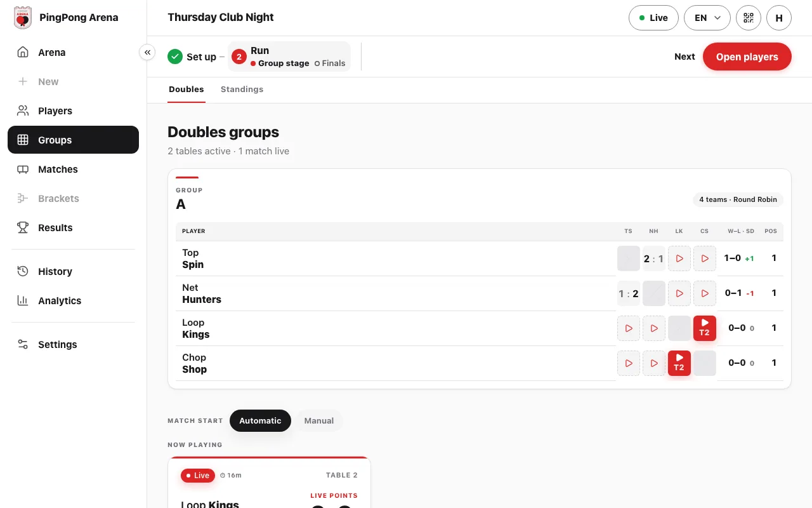Start Chop Shop vs Net Hunters match

[x=654, y=363]
